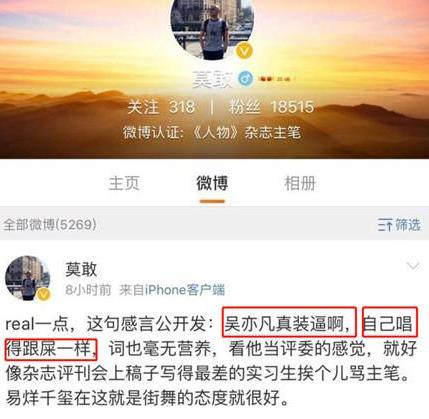Open the post text beginning with real一点
Screen dimensions: 429x419
point(212,361)
